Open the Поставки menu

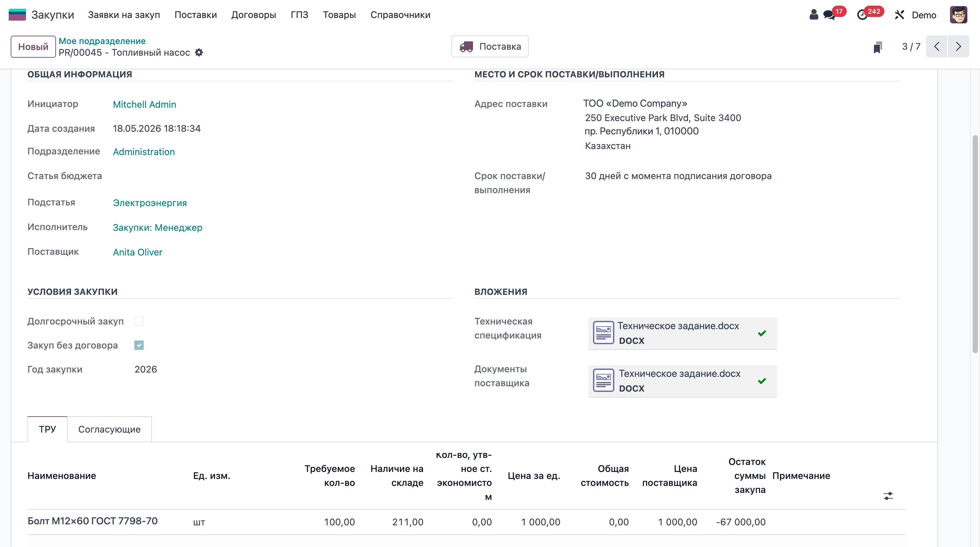[196, 15]
